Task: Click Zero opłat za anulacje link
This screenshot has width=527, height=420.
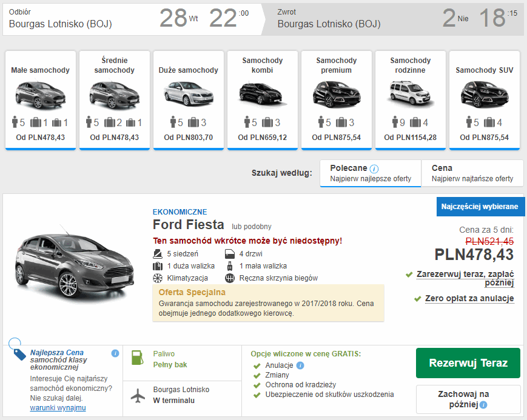Action: coord(469,298)
